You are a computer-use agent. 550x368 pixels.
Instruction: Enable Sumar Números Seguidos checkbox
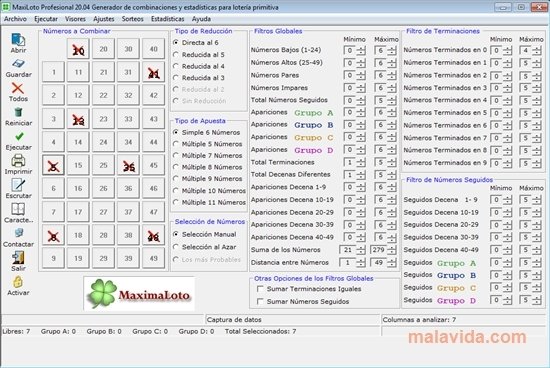(260, 301)
